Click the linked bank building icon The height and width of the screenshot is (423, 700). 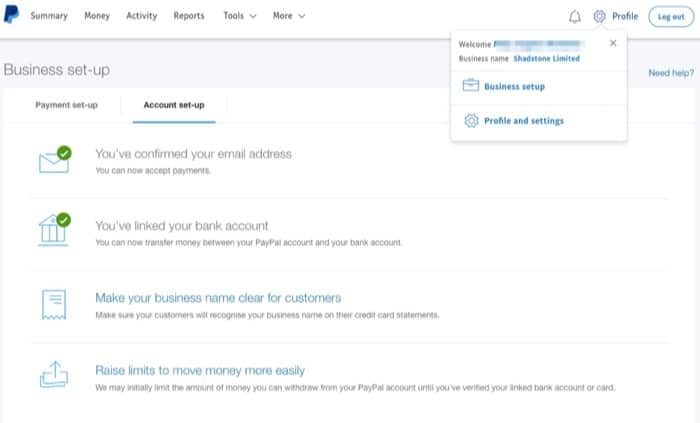54,228
